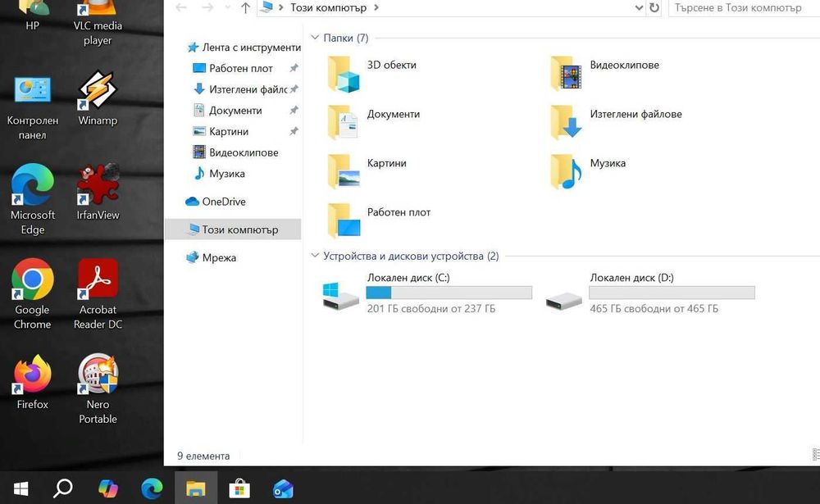Open Firefox desktop shortcut
The image size is (820, 504).
(x=33, y=382)
